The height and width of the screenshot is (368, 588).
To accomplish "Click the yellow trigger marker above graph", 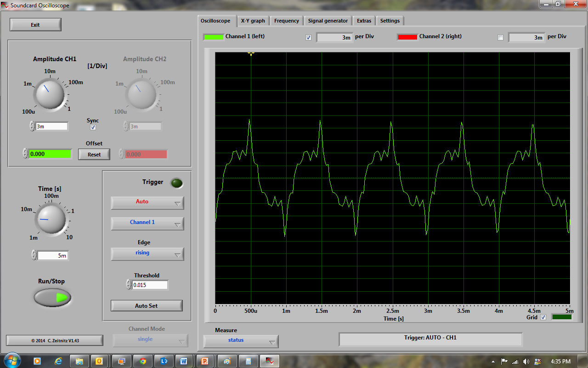I will coord(251,53).
